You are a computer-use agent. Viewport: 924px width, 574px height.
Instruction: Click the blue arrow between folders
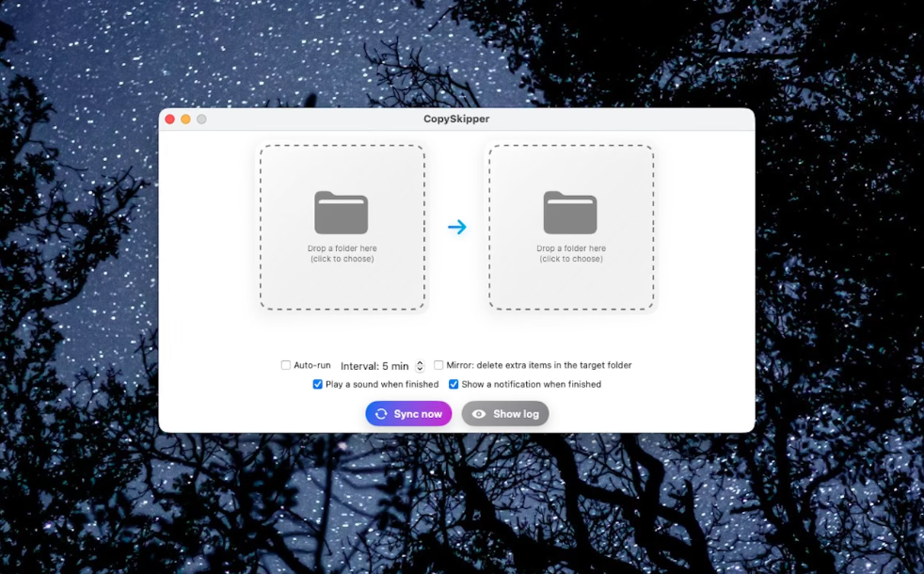458,226
